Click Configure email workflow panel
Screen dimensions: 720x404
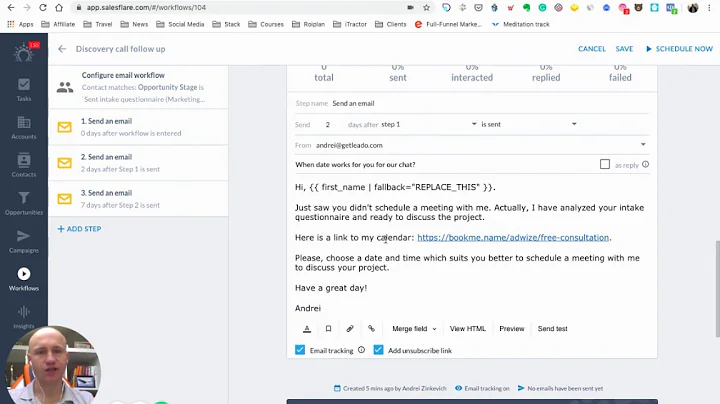coord(138,87)
